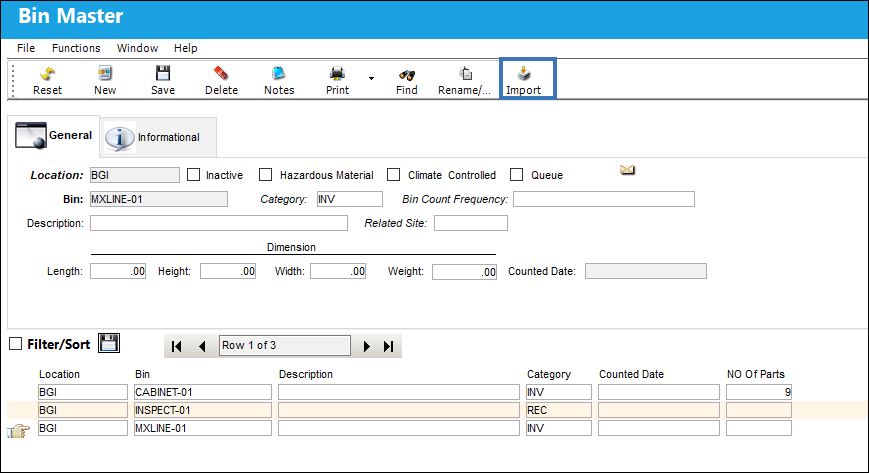Click INV category cell in MXLINE-01 grid row
The height and width of the screenshot is (473, 869).
pos(559,428)
